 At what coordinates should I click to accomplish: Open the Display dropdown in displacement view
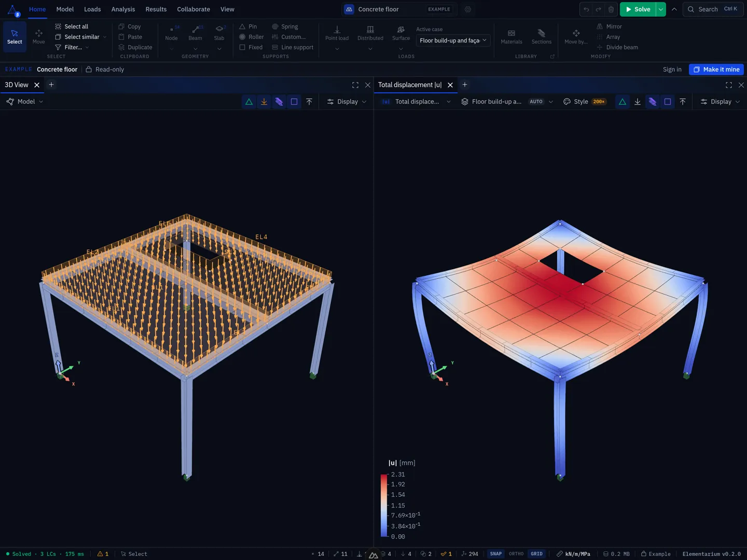[x=720, y=102]
